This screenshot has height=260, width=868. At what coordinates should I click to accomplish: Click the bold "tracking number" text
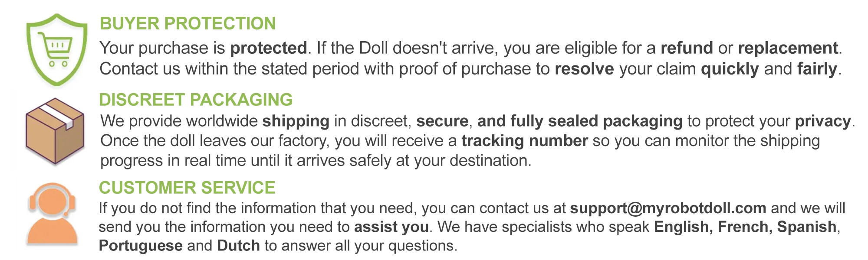[x=524, y=141]
